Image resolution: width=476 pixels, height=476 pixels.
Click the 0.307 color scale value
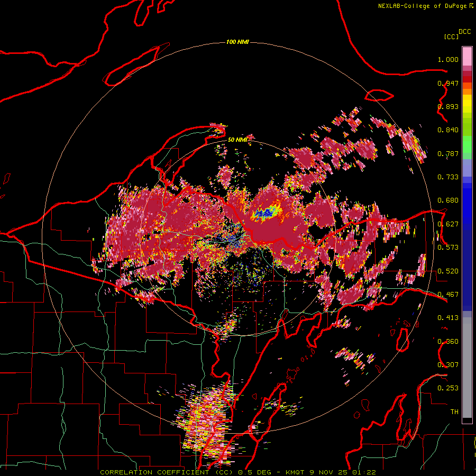pos(448,365)
